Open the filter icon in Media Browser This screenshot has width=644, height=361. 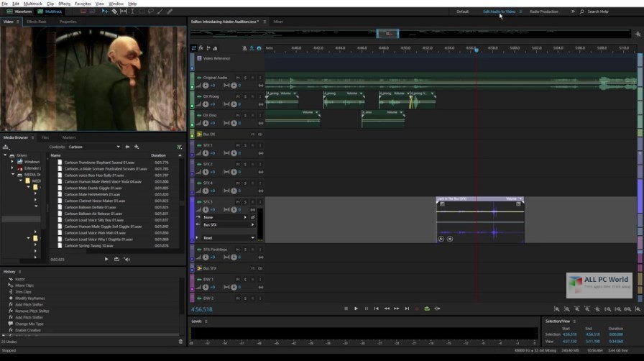tap(180, 147)
